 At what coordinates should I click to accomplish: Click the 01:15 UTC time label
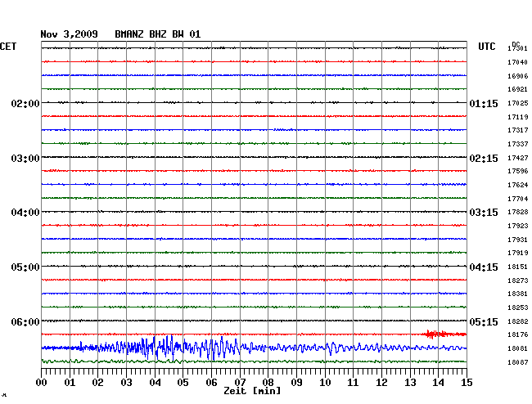point(484,103)
